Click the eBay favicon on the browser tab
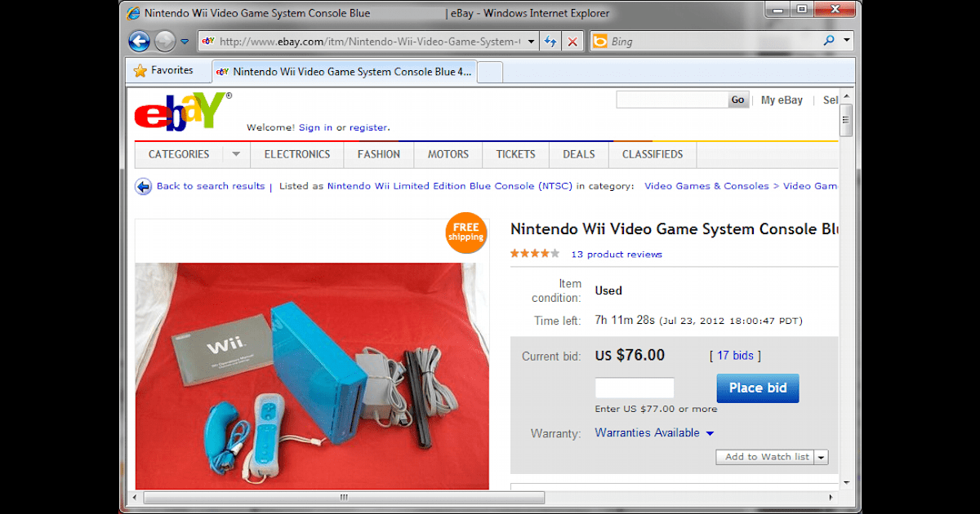The width and height of the screenshot is (980, 514). 222,71
